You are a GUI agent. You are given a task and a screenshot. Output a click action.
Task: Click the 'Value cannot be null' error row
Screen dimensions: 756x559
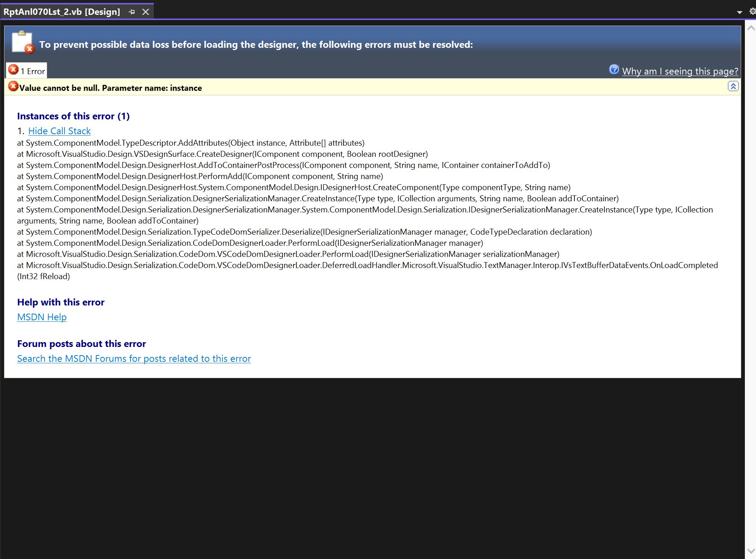point(110,88)
